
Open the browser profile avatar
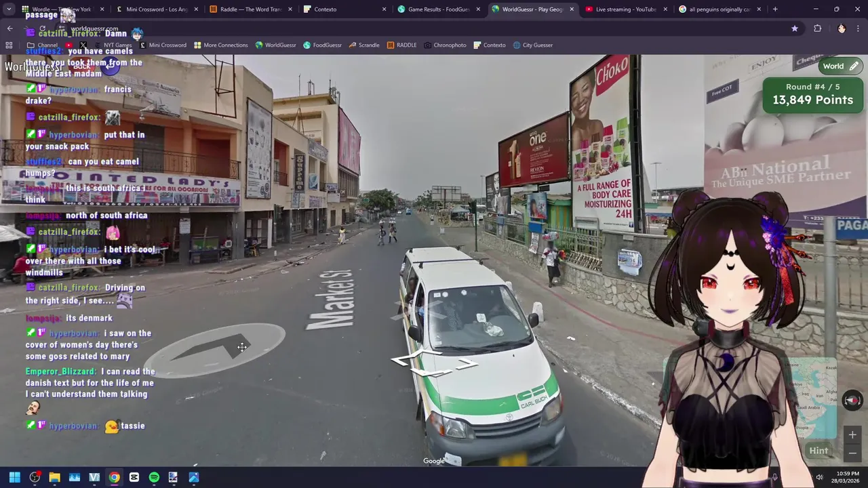[x=842, y=28]
